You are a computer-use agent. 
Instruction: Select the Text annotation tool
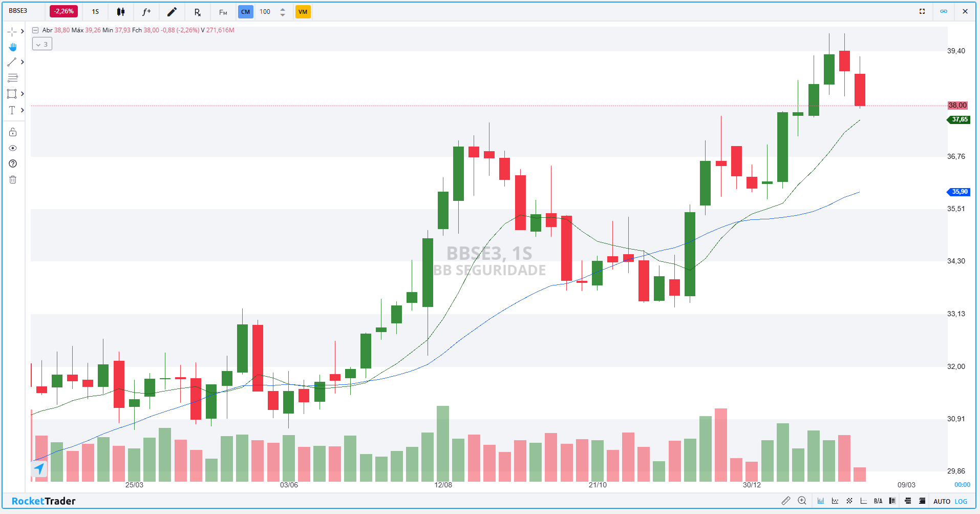(12, 110)
